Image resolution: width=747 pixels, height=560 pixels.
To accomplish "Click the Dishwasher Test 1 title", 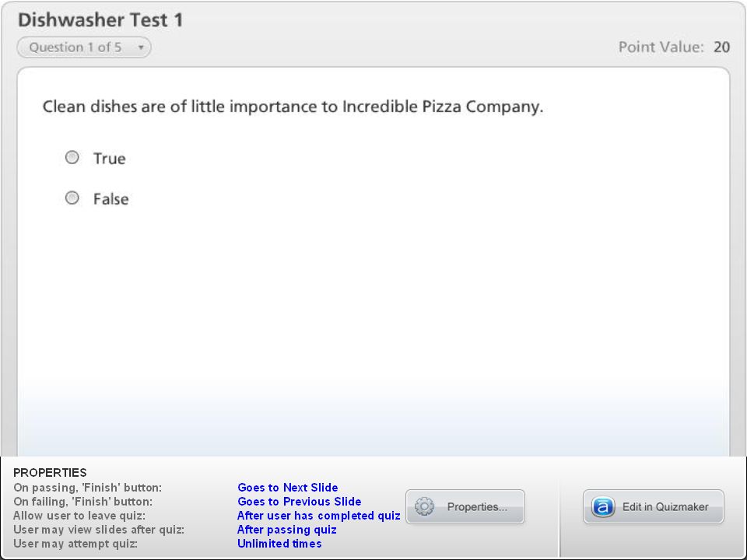I will click(x=100, y=20).
